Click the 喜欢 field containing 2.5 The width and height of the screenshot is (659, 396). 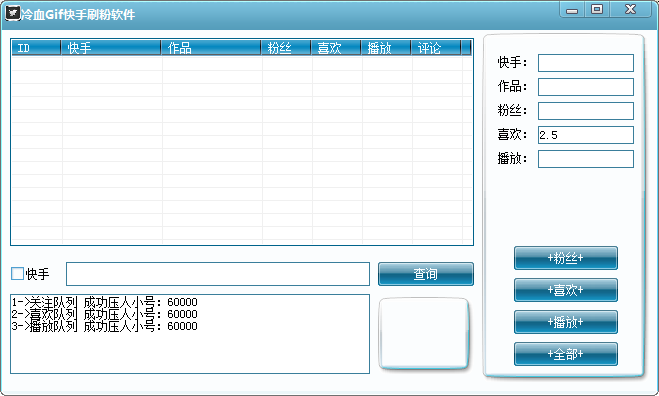586,135
